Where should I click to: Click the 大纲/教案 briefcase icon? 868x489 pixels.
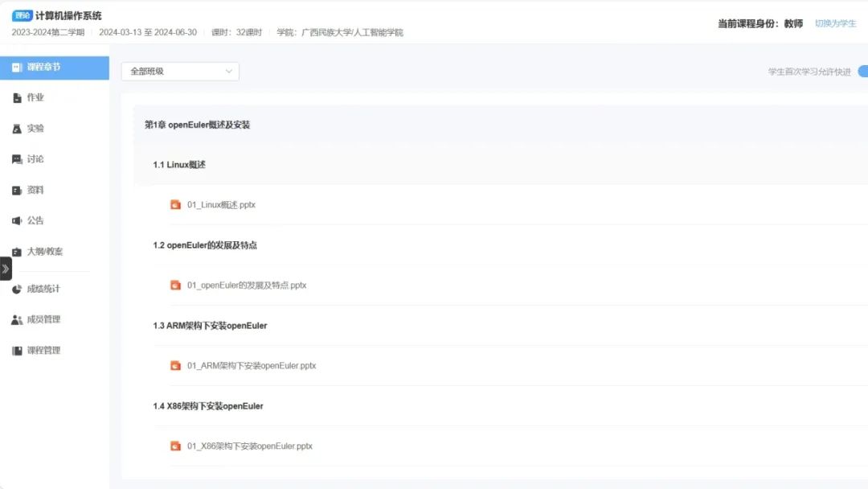point(17,252)
